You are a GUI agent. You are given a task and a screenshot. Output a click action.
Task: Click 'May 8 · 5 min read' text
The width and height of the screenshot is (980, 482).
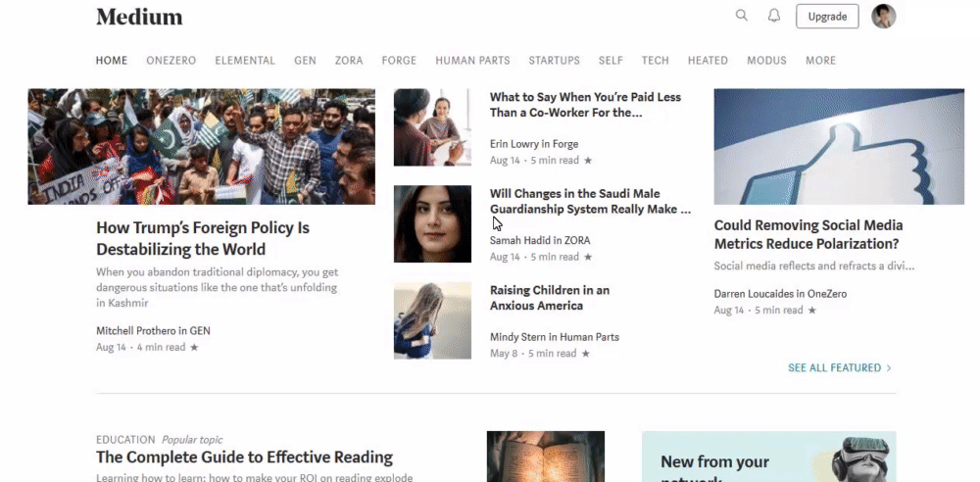point(534,354)
